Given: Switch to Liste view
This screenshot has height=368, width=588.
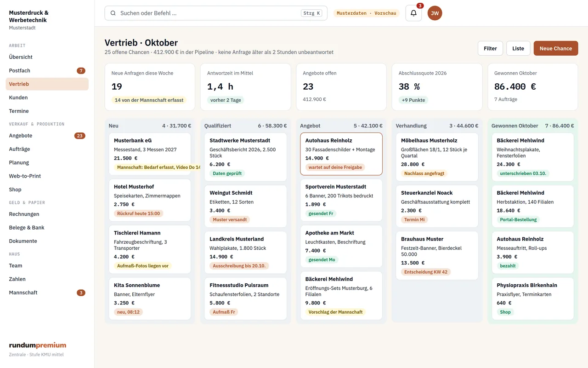Looking at the screenshot, I should tap(518, 48).
